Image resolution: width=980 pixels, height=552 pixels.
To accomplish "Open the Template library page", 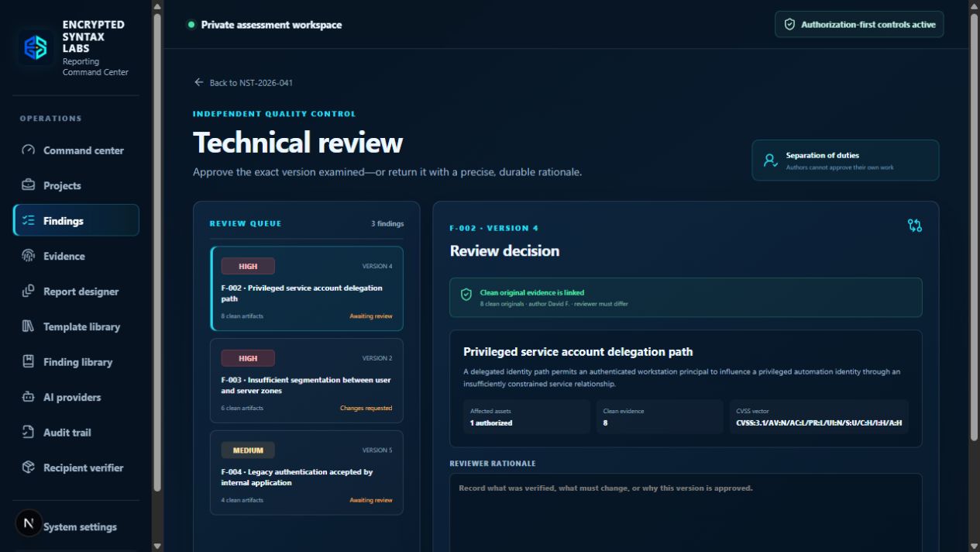I will pyautogui.click(x=76, y=326).
